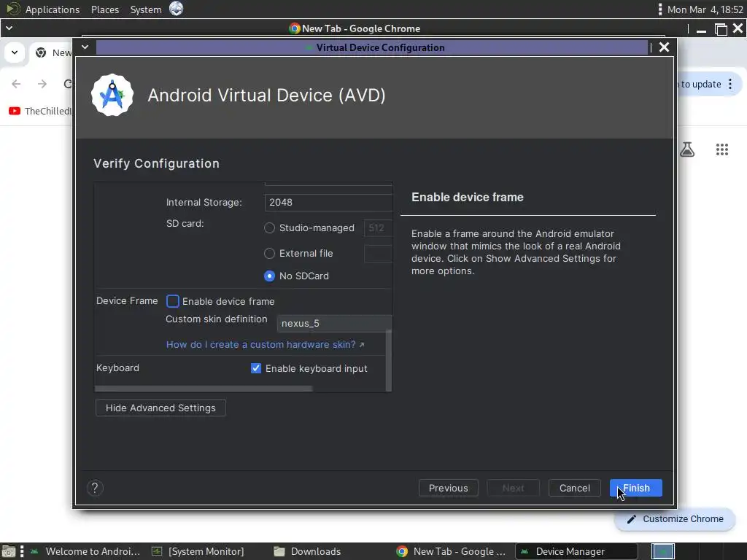
Task: Open the Places menu
Action: [x=105, y=9]
